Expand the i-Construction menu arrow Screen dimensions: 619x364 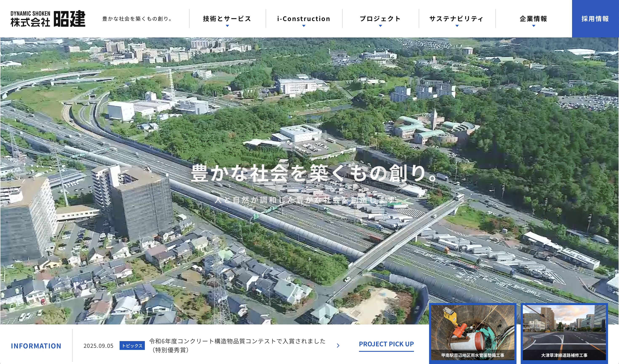(x=304, y=26)
